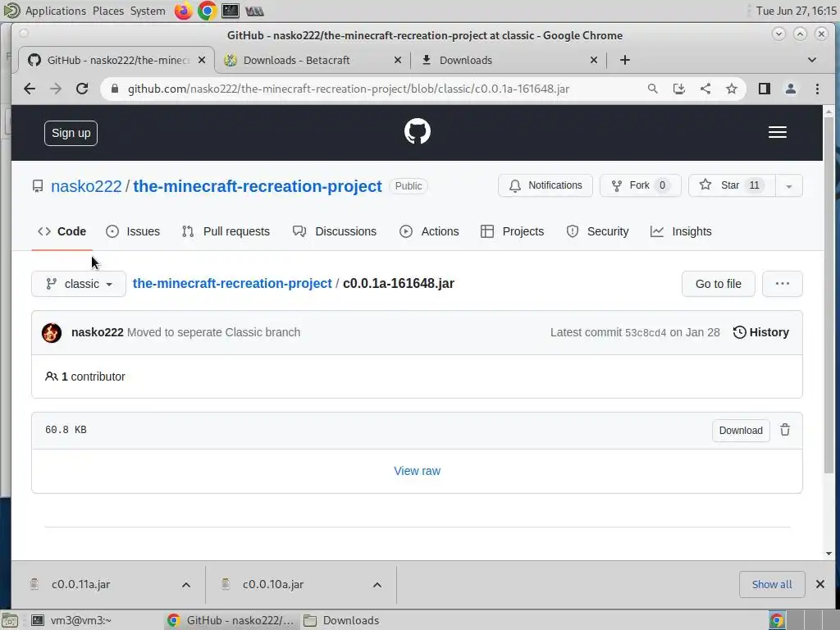Open the GitHub logo home link
The width and height of the screenshot is (840, 630).
(418, 132)
